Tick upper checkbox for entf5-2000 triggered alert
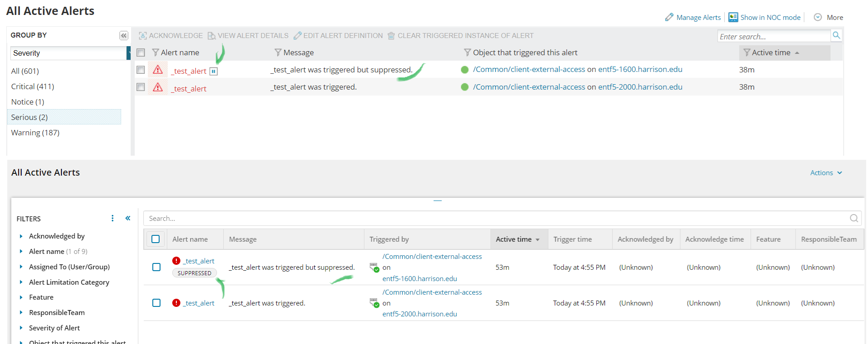 [x=141, y=87]
